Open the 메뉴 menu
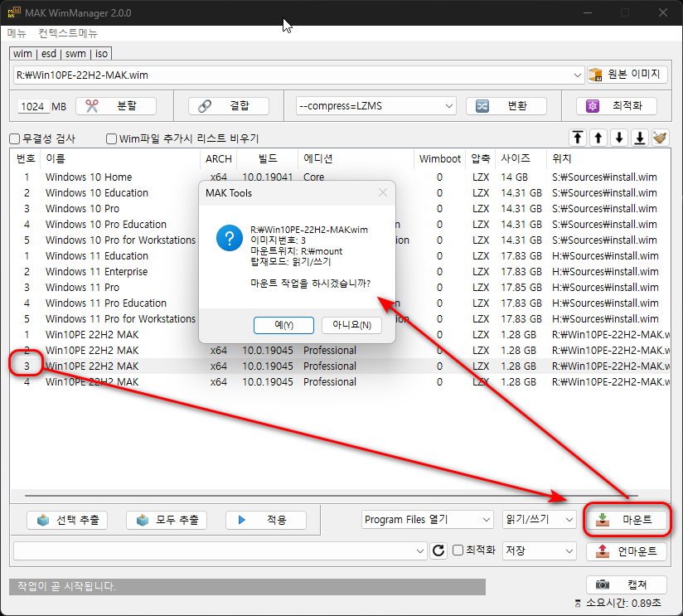The height and width of the screenshot is (616, 683). (x=17, y=33)
